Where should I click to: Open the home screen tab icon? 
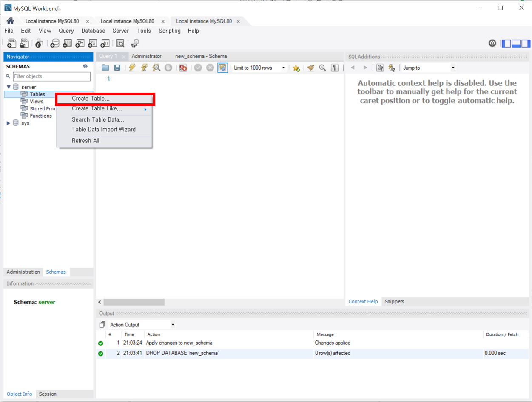click(x=11, y=21)
